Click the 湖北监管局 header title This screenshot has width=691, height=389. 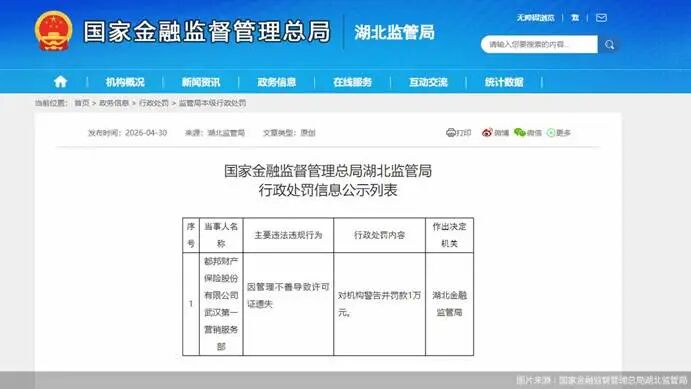pyautogui.click(x=394, y=32)
